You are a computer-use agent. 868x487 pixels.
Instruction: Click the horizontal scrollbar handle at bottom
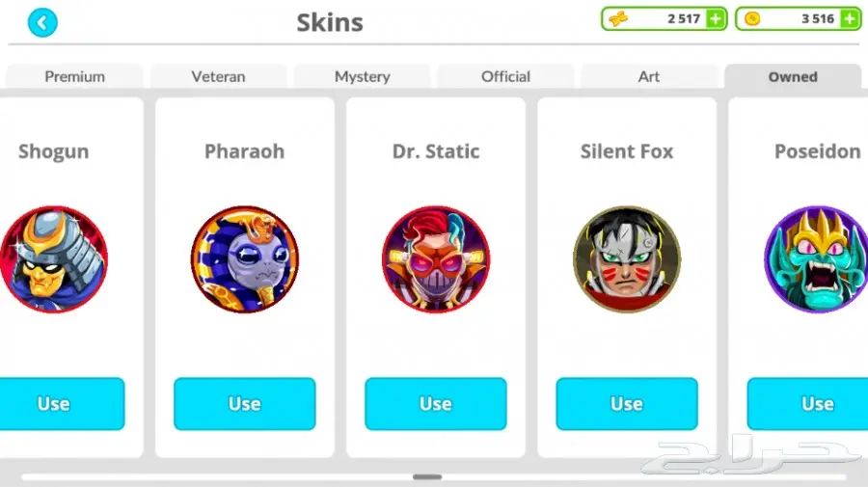(427, 476)
